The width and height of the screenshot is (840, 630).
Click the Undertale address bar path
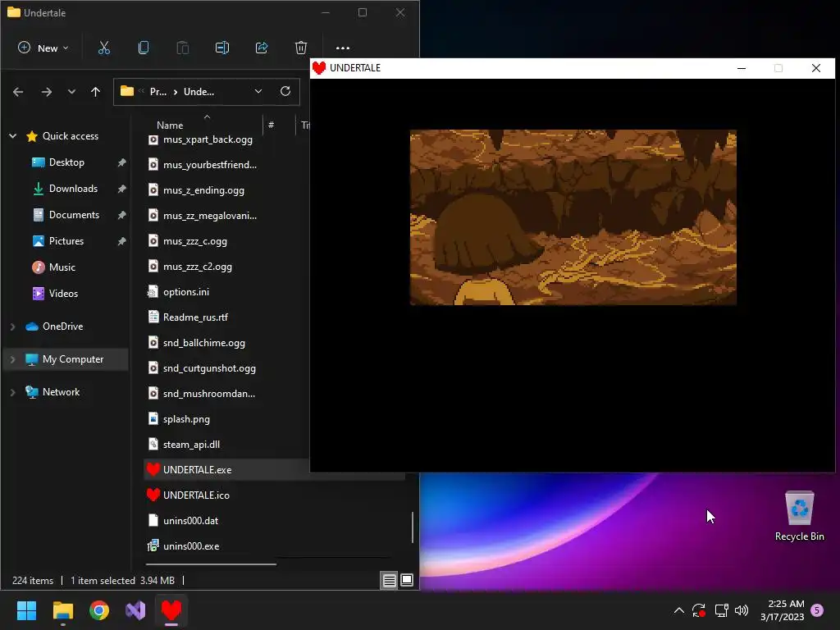(199, 92)
